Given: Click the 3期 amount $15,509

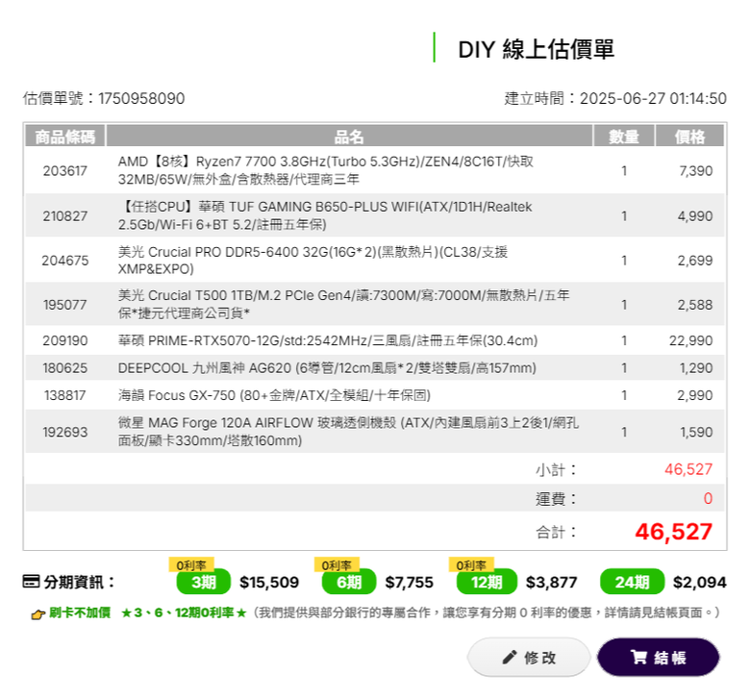Looking at the screenshot, I should pyautogui.click(x=269, y=583).
